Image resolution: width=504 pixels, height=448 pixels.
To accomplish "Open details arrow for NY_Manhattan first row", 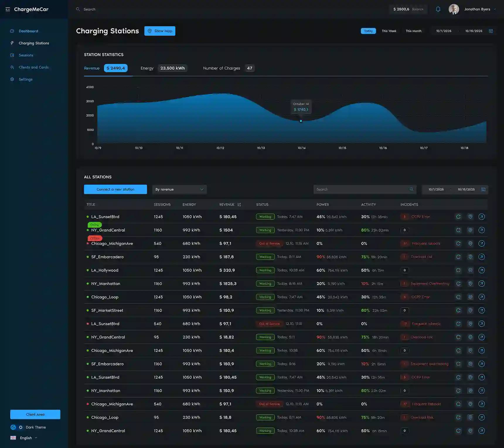I will pyautogui.click(x=481, y=284).
